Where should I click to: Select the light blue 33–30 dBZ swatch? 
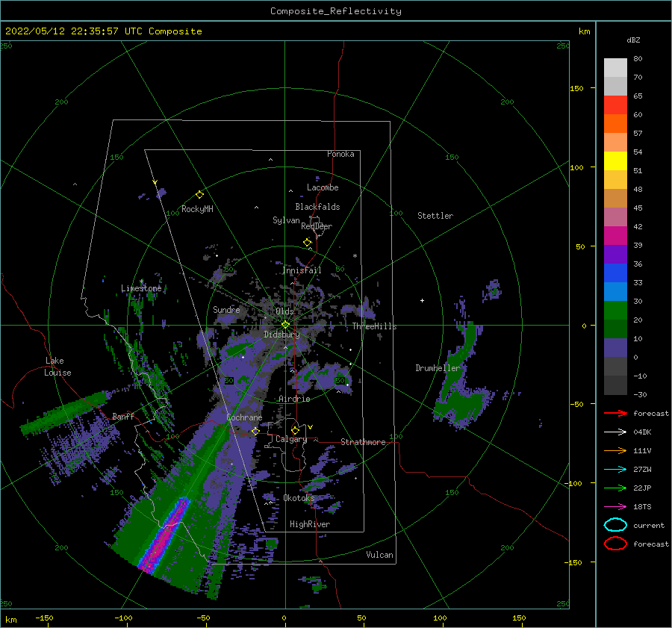[x=615, y=291]
